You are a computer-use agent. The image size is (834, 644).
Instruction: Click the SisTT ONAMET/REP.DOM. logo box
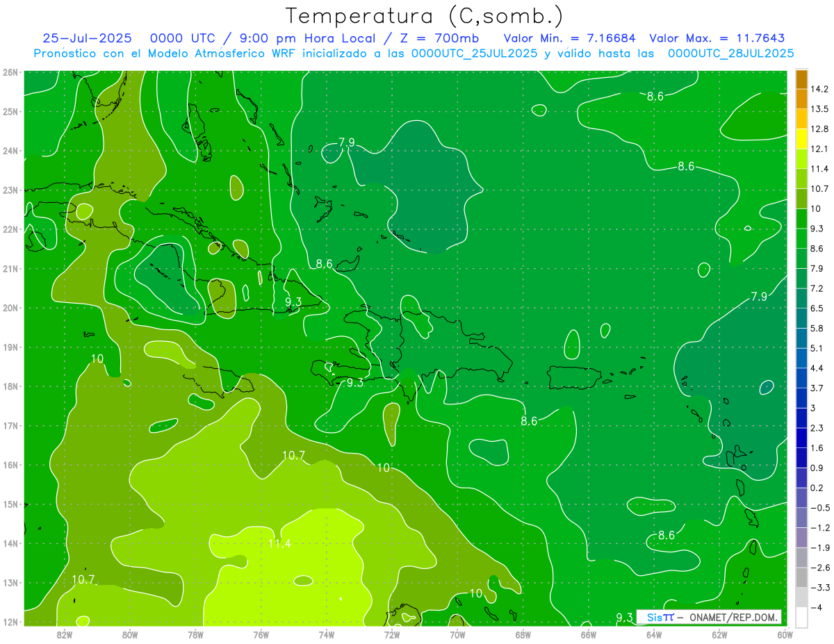tap(708, 617)
